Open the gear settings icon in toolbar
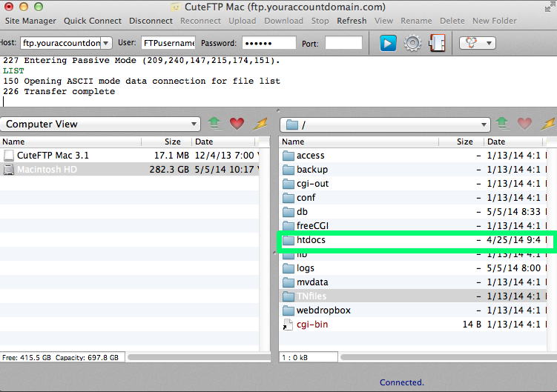The width and height of the screenshot is (557, 392). click(x=413, y=43)
